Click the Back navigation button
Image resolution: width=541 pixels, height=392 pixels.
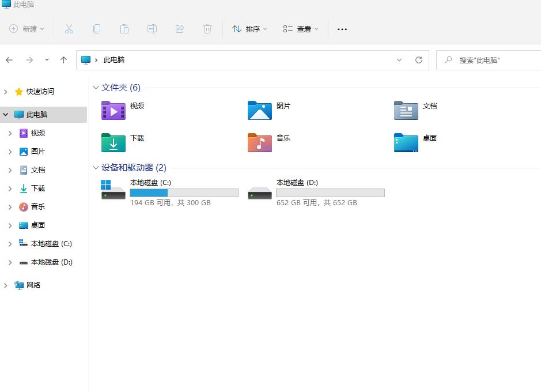[x=9, y=60]
